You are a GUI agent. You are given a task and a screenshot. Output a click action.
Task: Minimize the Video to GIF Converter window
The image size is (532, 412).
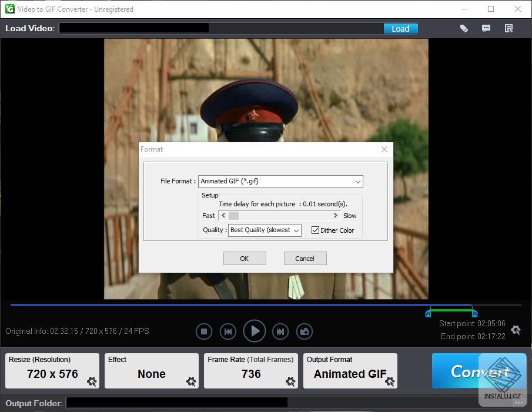tap(464, 9)
